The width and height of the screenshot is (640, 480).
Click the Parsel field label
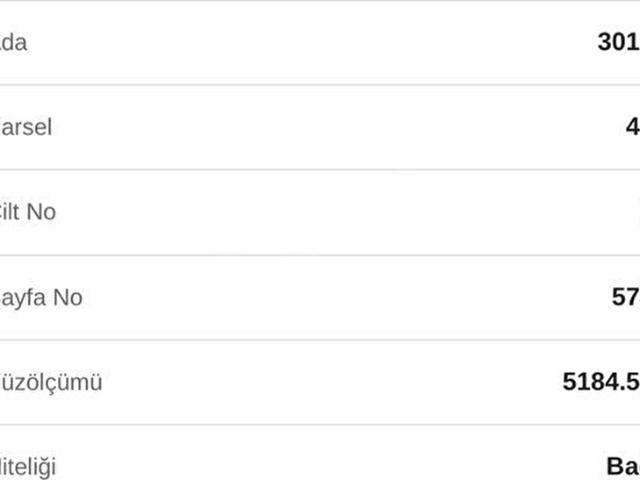[26, 128]
